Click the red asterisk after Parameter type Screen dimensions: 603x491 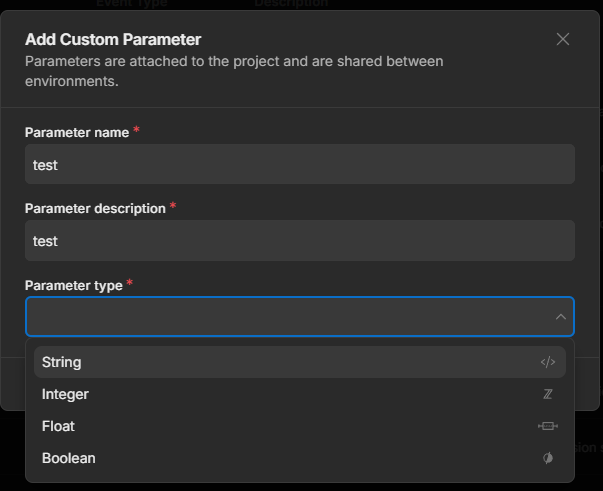point(130,284)
